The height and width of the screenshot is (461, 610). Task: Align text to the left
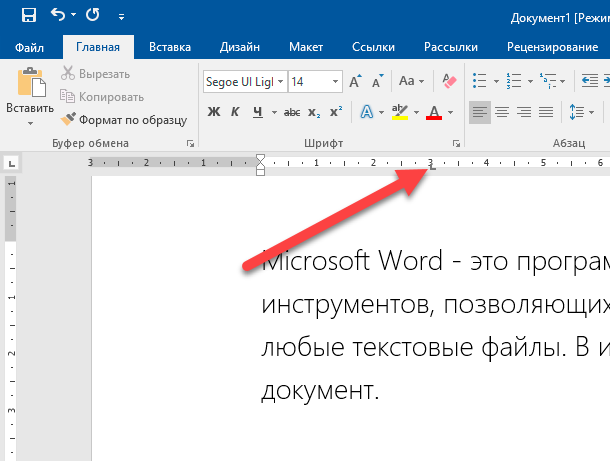tap(480, 112)
